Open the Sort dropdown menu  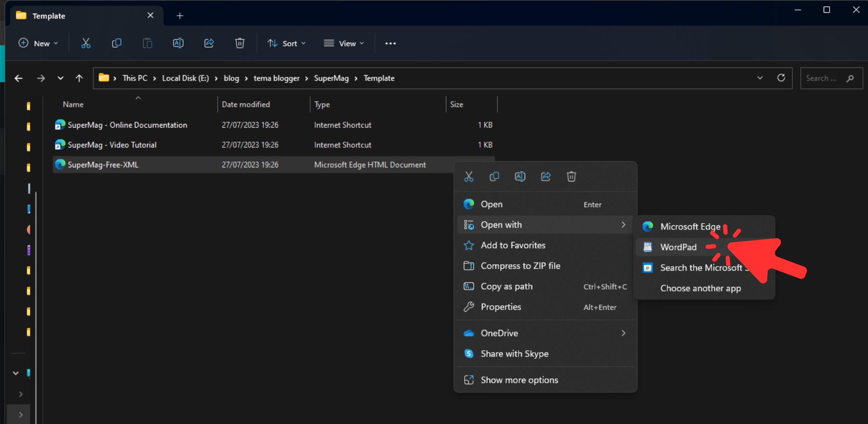[287, 43]
